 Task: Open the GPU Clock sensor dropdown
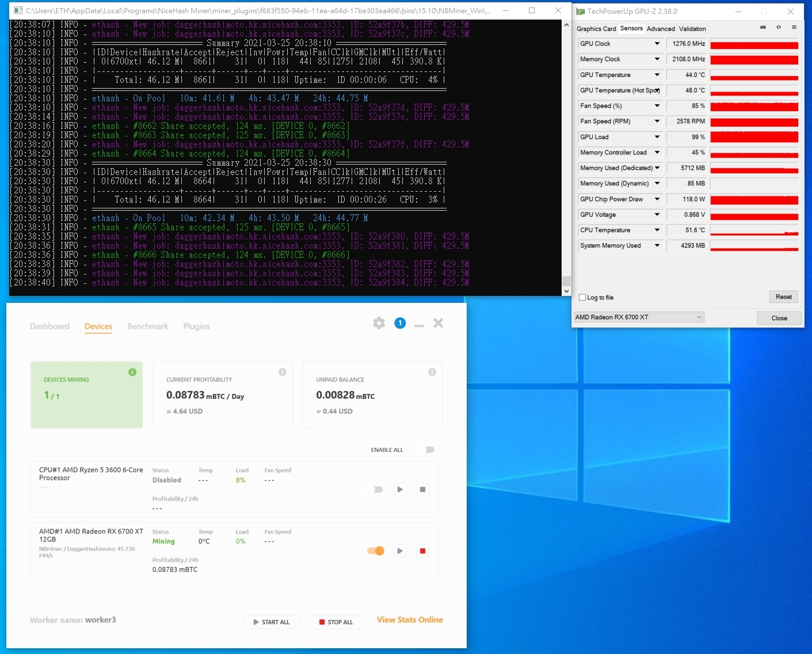657,44
